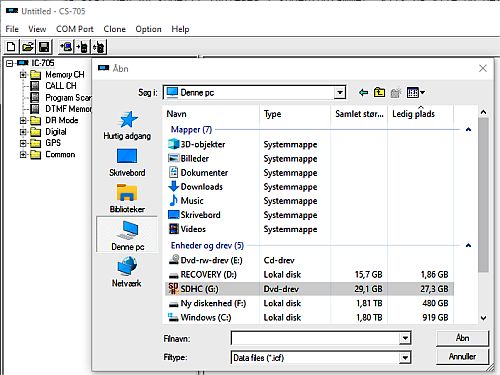500x375 pixels.
Task: Select the Music folder
Action: 186,201
